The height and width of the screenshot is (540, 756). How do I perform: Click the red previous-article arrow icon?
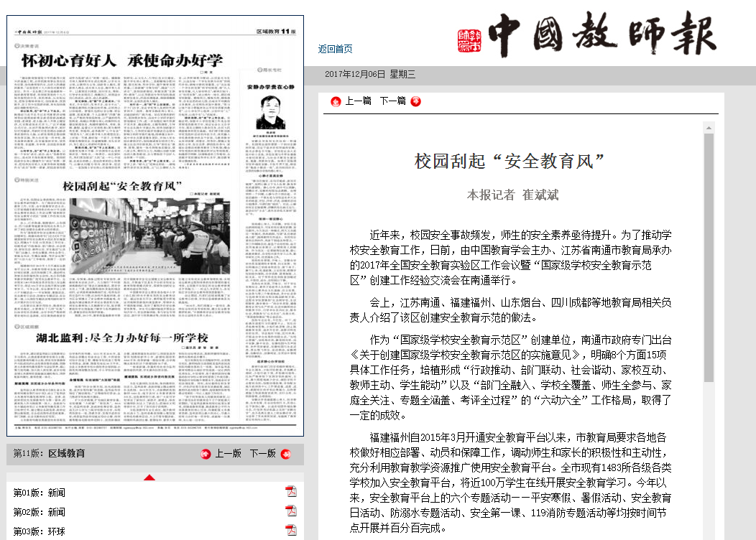336,101
